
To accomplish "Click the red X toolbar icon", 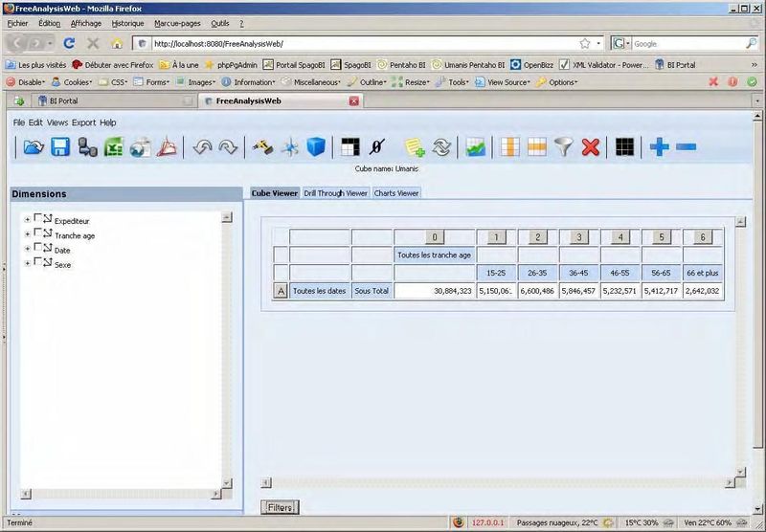I will point(591,146).
